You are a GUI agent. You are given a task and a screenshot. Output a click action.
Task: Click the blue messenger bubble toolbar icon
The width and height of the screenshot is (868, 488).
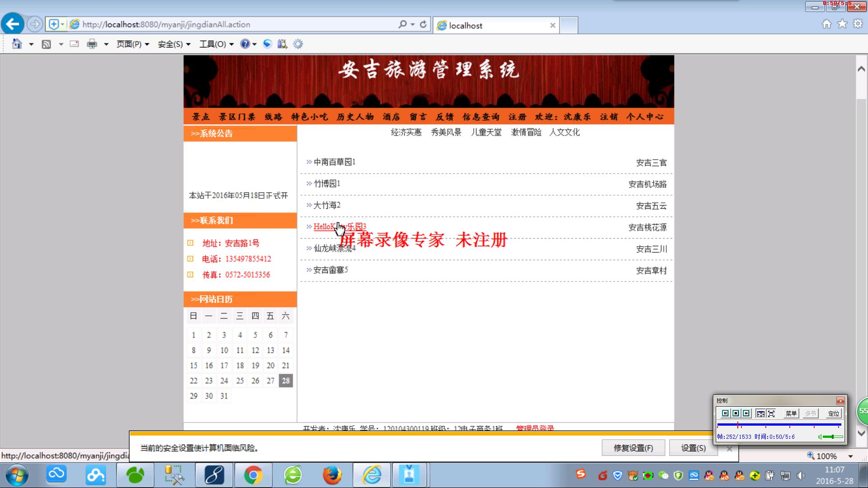click(x=268, y=44)
